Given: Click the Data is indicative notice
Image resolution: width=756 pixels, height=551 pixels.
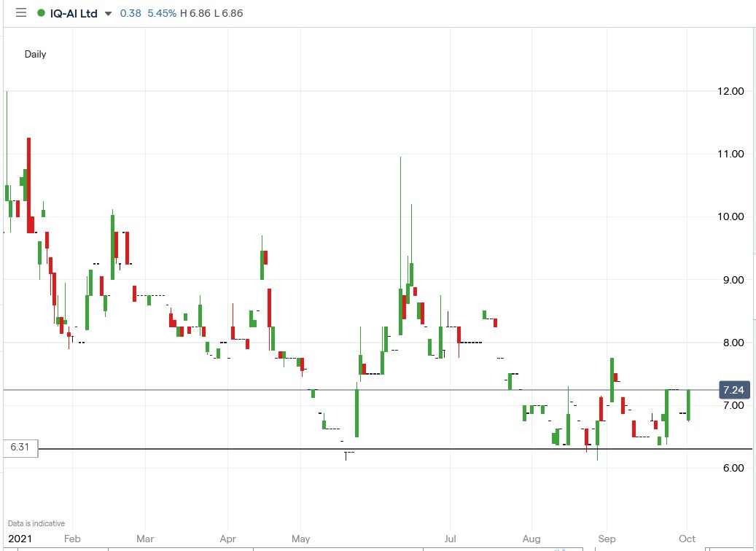Looking at the screenshot, I should click(x=35, y=523).
